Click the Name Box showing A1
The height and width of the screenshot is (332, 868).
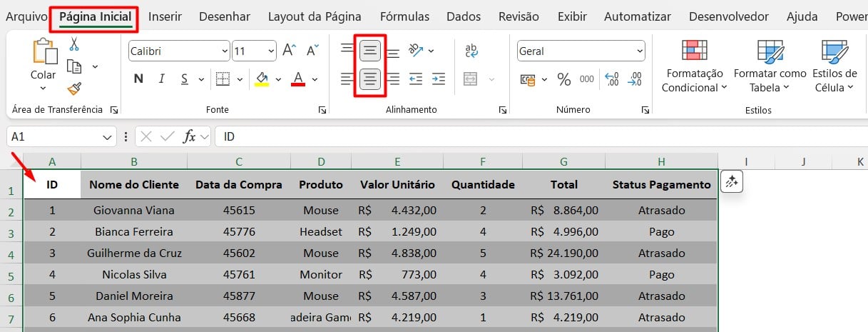53,136
